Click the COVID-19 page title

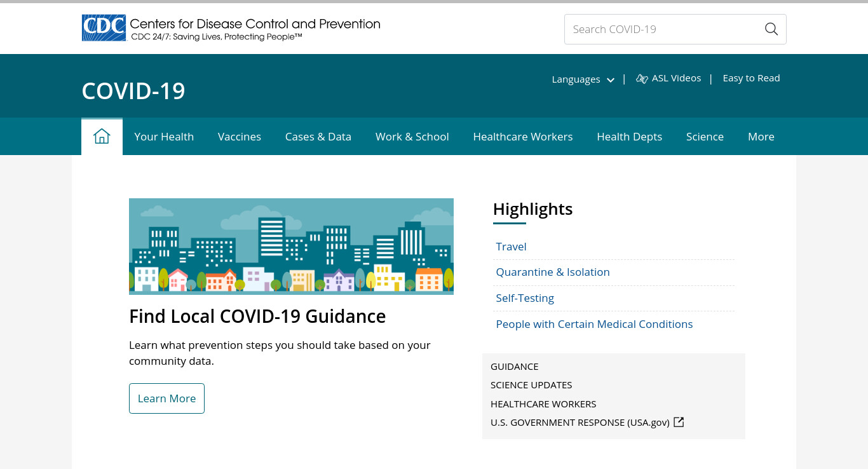[x=133, y=91]
